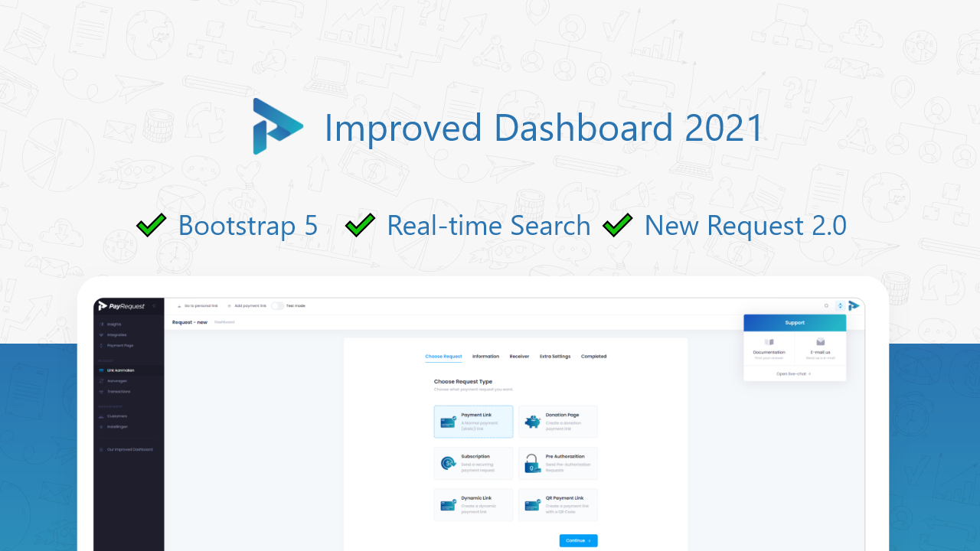Open Our Improved Dashboard sidebar entry
Screen dimensions: 980x551
point(129,450)
